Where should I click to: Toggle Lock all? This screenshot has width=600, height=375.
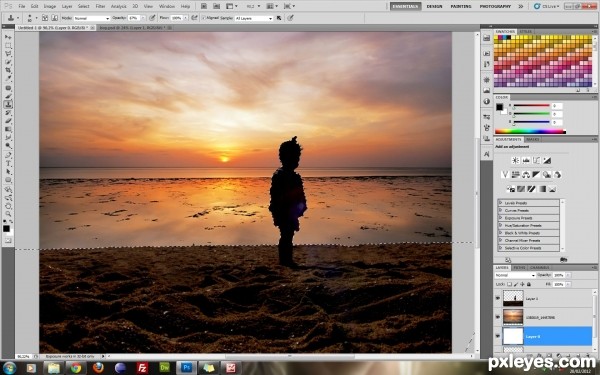coord(529,284)
